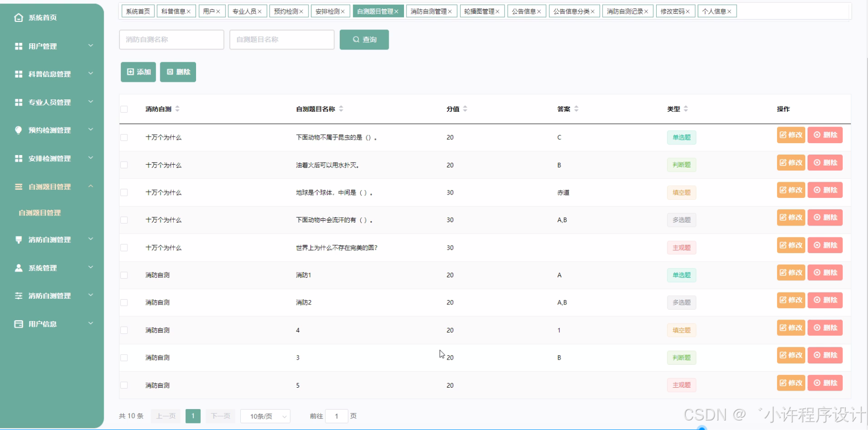
Task: Select checkbox for the 消防1 row
Action: [124, 275]
